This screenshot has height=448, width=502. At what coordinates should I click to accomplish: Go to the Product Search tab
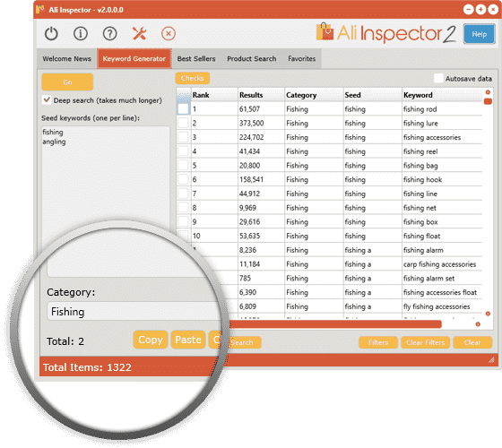pyautogui.click(x=252, y=59)
